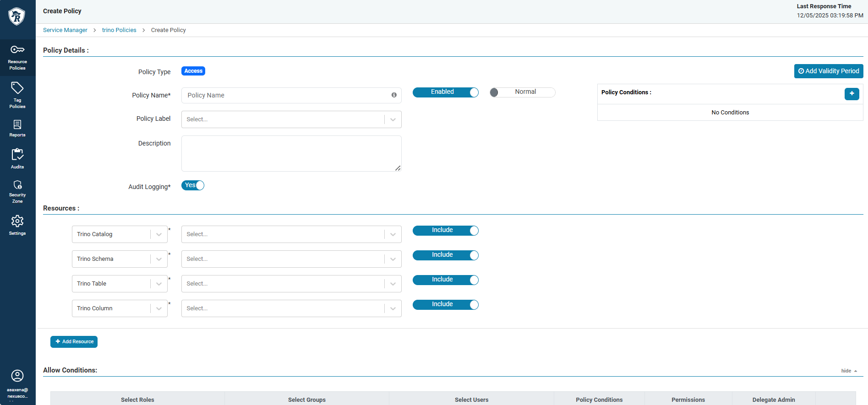Click the Access policy type badge
Image resolution: width=868 pixels, height=405 pixels.
tap(193, 71)
